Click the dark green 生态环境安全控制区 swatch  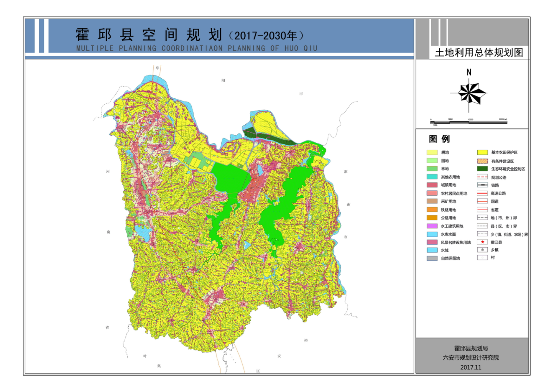pyautogui.click(x=482, y=169)
